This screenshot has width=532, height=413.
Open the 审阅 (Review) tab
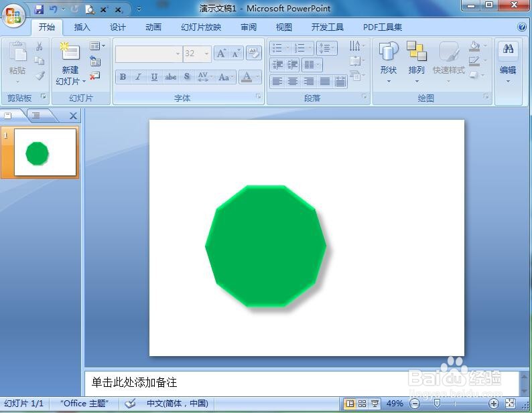tap(249, 27)
